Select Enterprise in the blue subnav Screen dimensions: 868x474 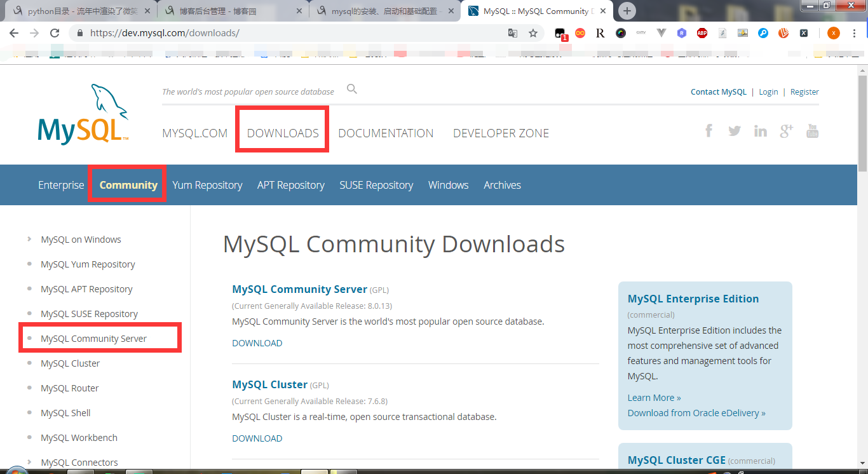61,185
